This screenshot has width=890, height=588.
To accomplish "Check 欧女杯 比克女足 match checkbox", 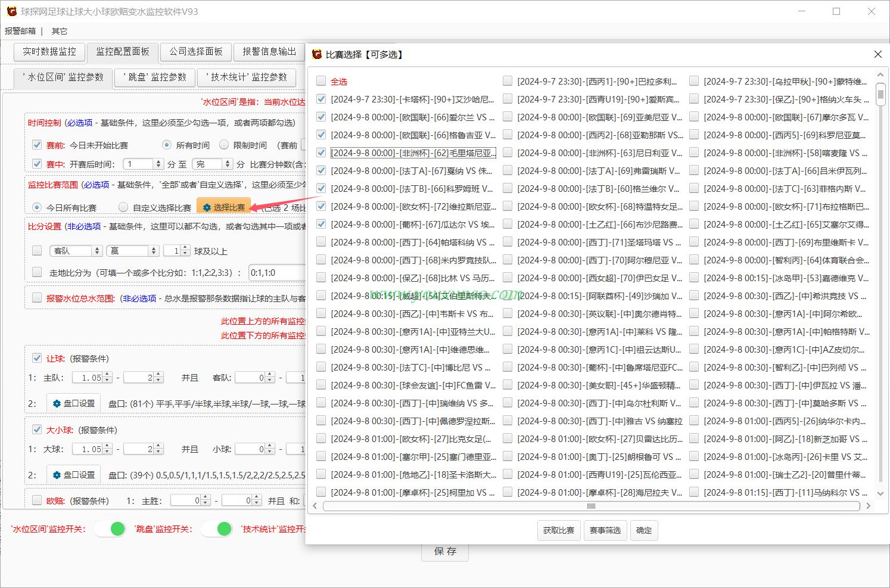I will click(x=321, y=438).
